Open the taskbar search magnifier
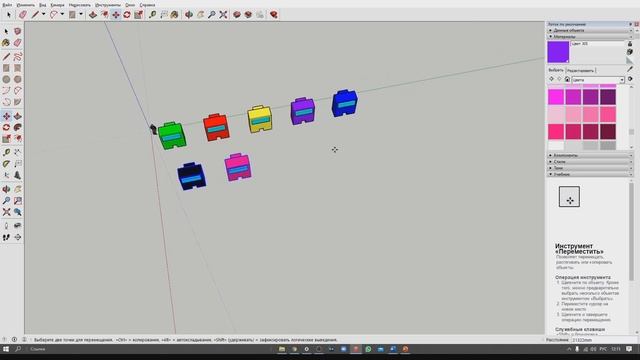This screenshot has height=360, width=640. click(x=18, y=349)
